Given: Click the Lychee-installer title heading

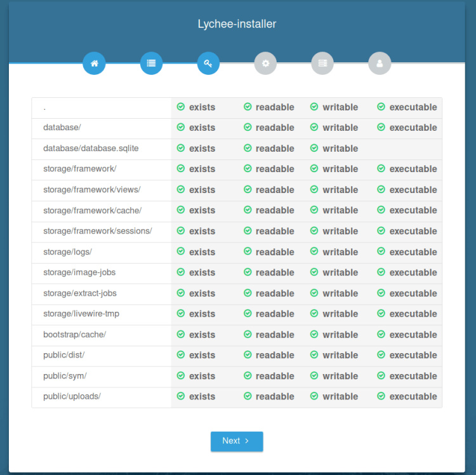Looking at the screenshot, I should point(237,25).
